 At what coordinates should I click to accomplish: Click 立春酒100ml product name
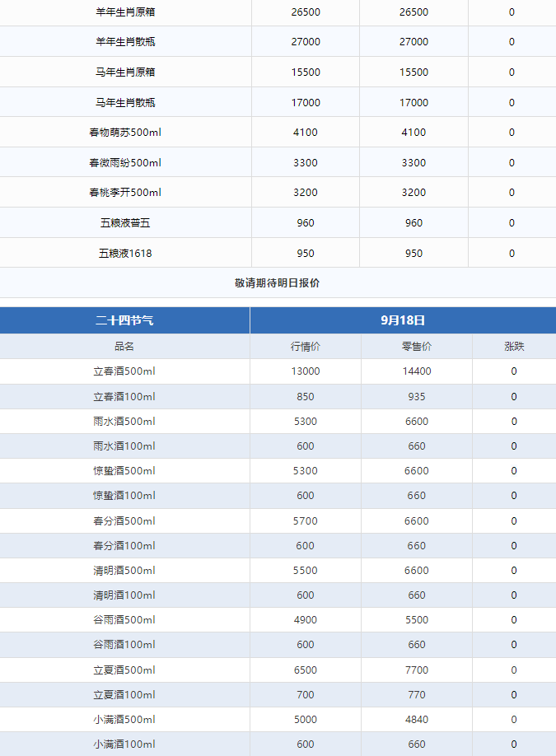[x=124, y=397]
